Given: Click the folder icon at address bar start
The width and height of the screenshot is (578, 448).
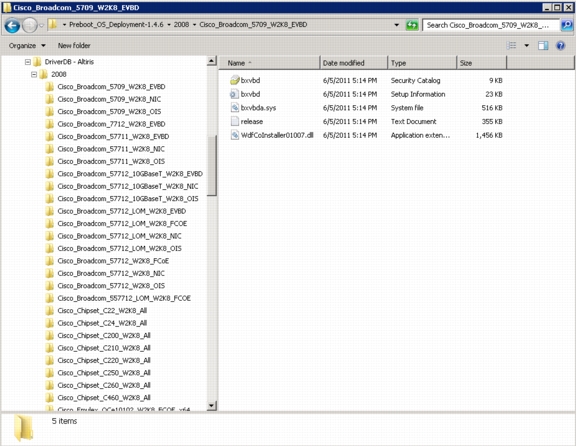Looking at the screenshot, I should click(x=53, y=25).
